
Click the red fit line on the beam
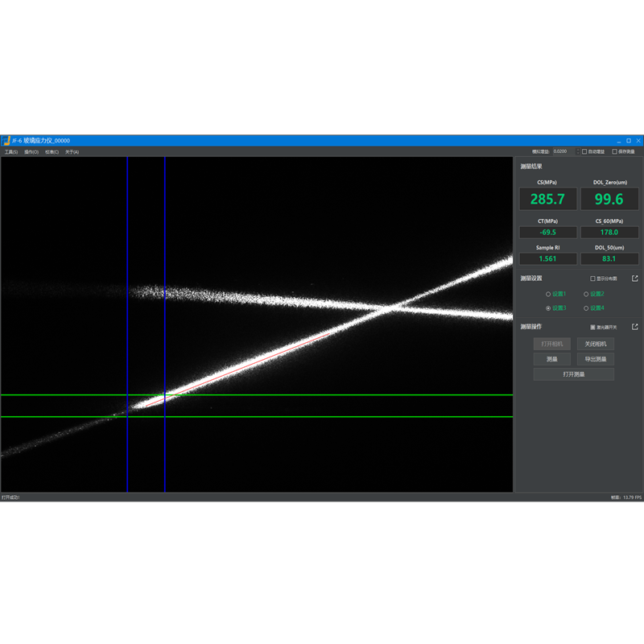click(x=237, y=369)
